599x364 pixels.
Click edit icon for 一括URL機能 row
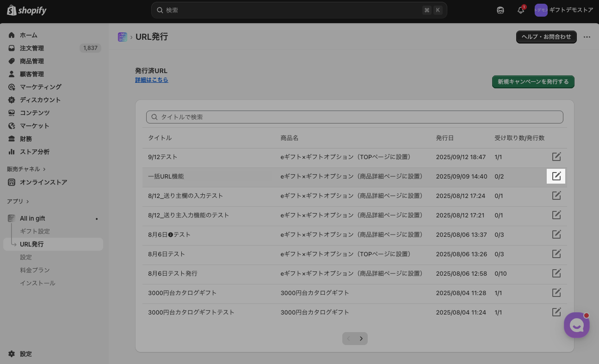[556, 176]
